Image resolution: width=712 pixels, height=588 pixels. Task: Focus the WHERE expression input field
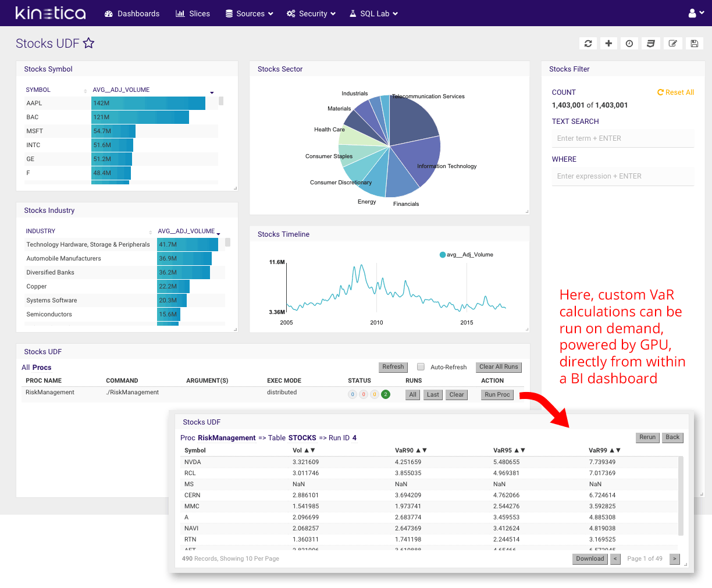(623, 176)
